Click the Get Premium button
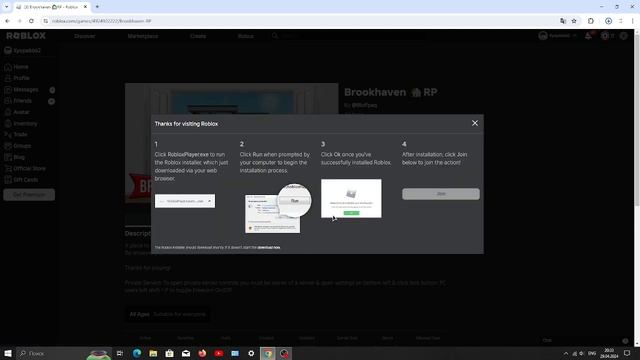This screenshot has height=360, width=640. 29,195
